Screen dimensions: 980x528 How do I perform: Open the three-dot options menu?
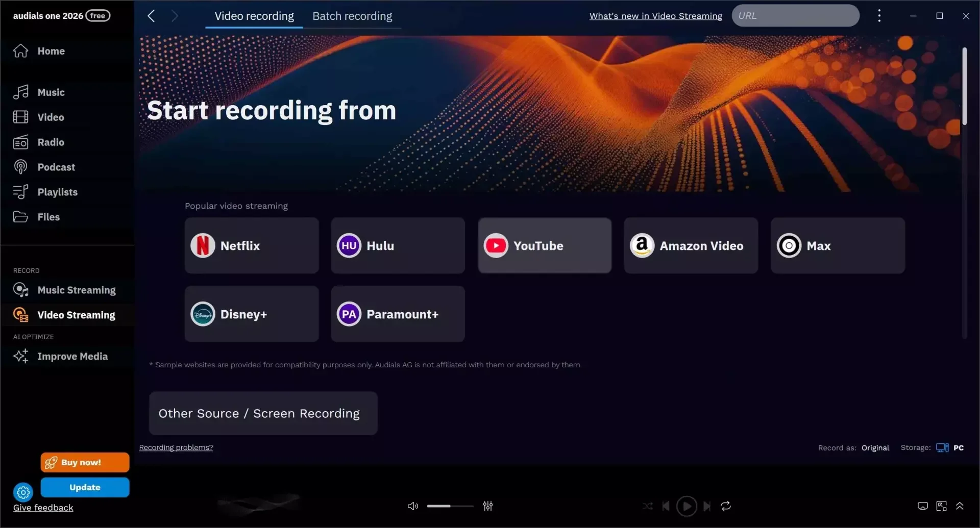click(879, 15)
